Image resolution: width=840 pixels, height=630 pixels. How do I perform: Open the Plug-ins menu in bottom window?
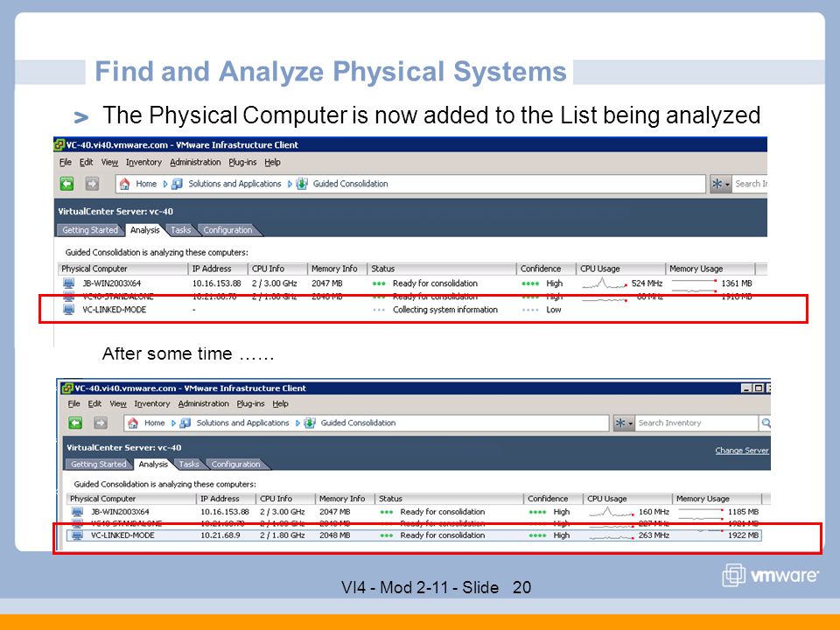[250, 403]
